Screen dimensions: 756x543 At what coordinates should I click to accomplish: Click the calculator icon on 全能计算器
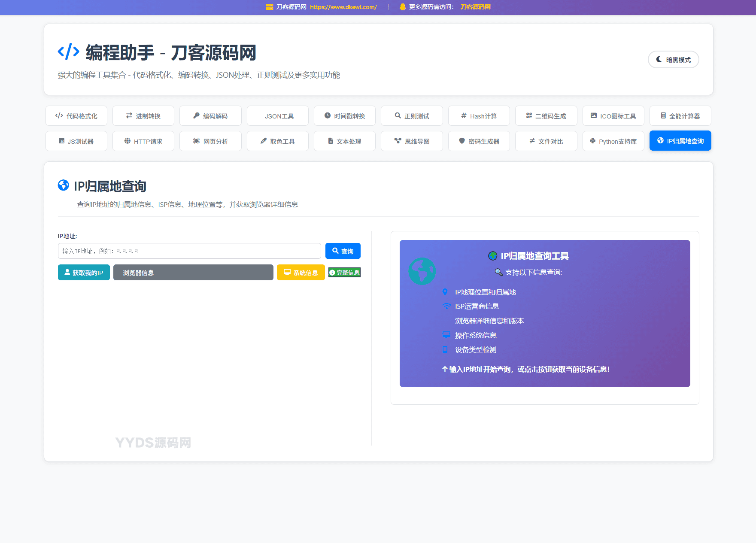tap(663, 115)
